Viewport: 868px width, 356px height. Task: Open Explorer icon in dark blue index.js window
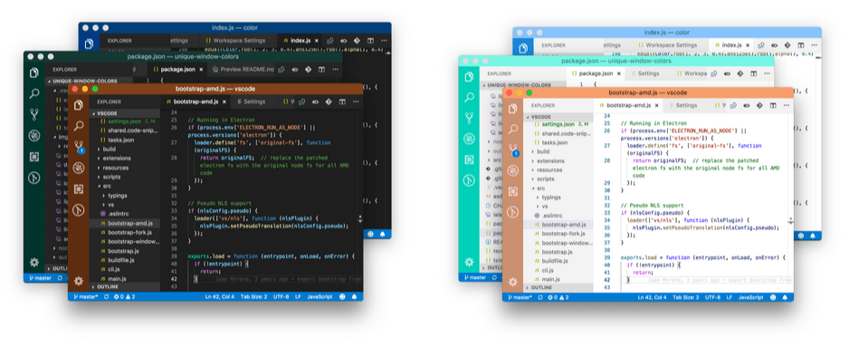pyautogui.click(x=89, y=43)
